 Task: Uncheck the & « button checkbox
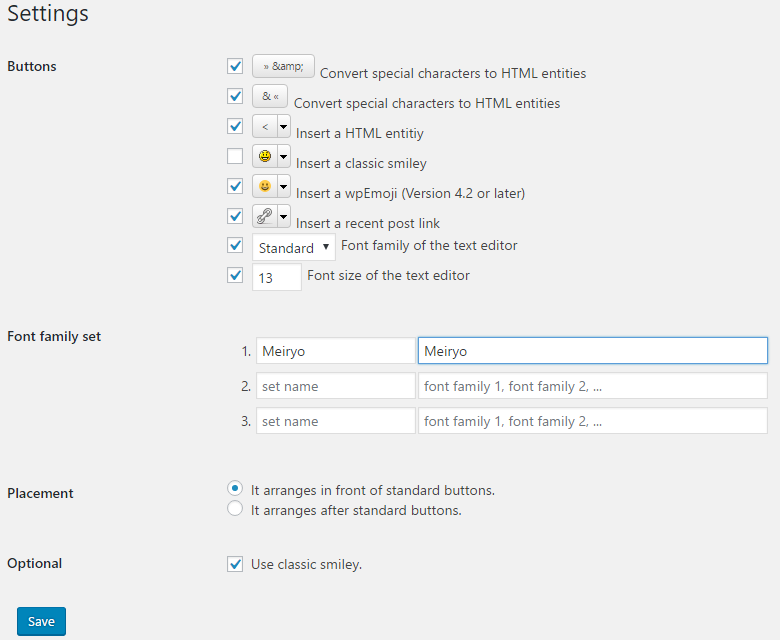(235, 95)
